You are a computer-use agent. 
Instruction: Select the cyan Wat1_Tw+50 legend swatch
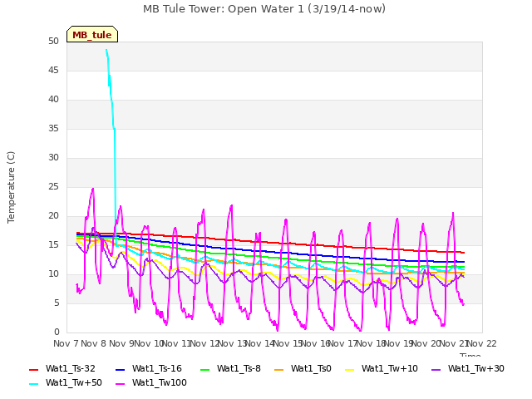pos(34,384)
